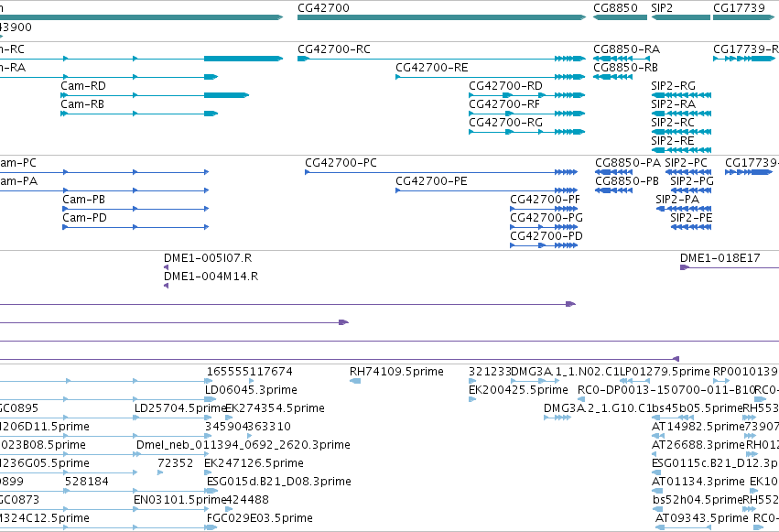This screenshot has height=532, width=779.
Task: Click the CG42700-PG protein label
Action: click(x=546, y=218)
